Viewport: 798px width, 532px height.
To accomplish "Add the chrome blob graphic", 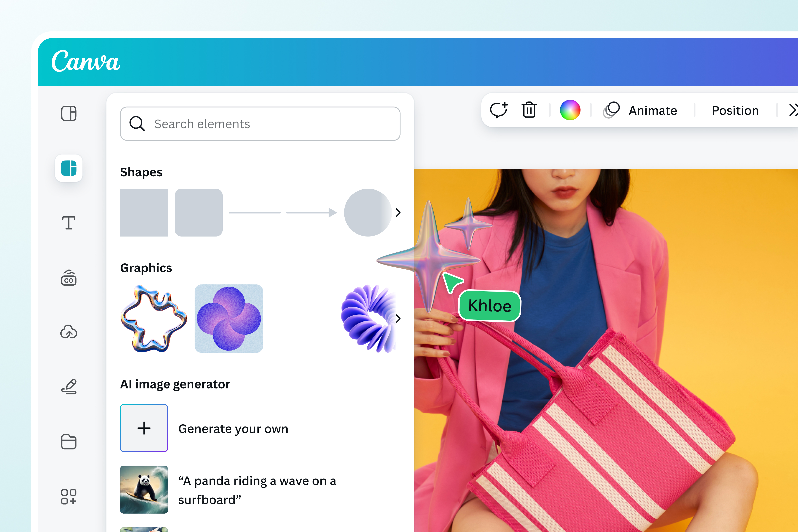I will coord(154,319).
